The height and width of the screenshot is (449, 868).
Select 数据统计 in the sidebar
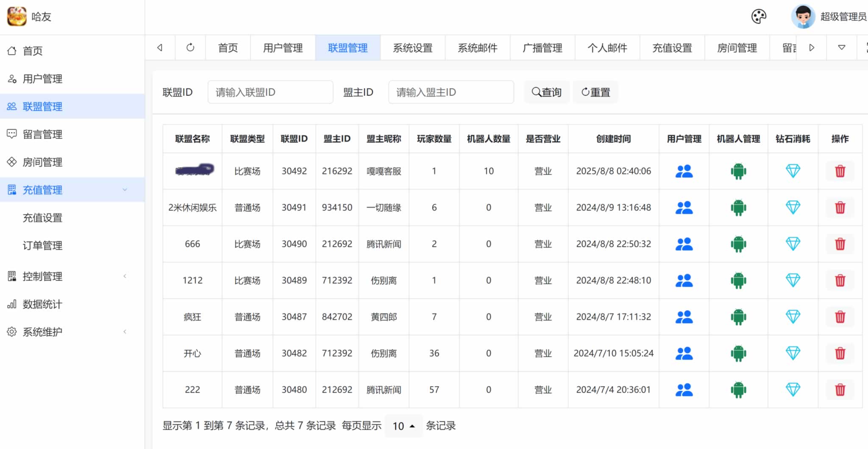(42, 304)
